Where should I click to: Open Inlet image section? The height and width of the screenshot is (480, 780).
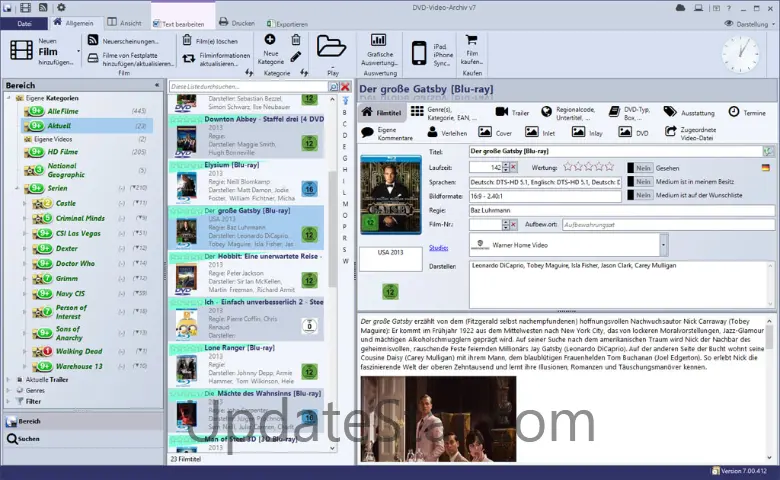click(532, 132)
